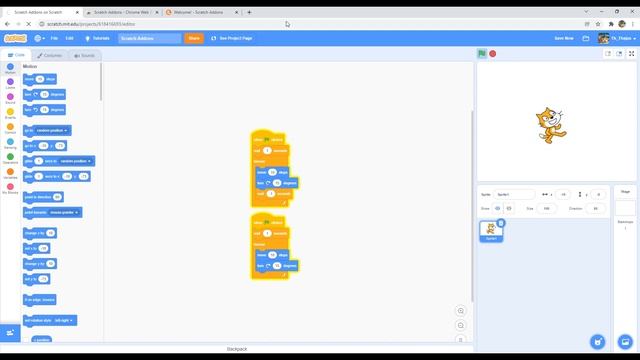Open My Stuff folder icon
This screenshot has width=640, height=360.
point(586,38)
